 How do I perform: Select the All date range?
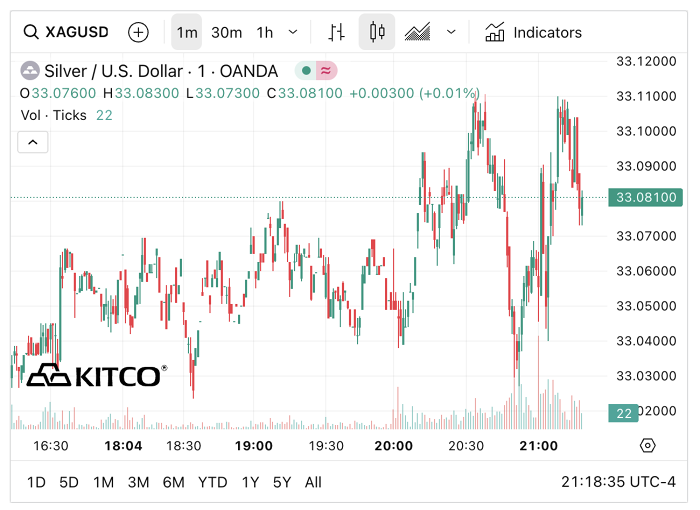point(313,482)
